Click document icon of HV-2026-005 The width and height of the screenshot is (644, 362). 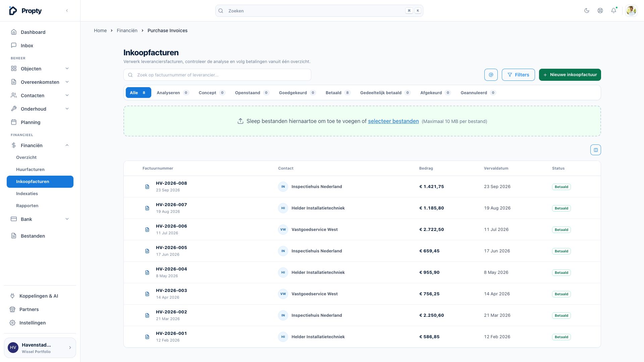[147, 251]
